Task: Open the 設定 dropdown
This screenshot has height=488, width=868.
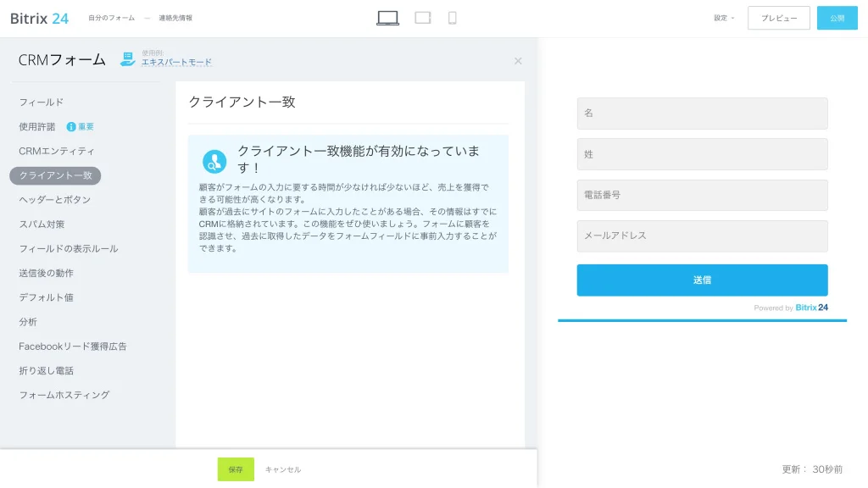Action: [x=724, y=18]
